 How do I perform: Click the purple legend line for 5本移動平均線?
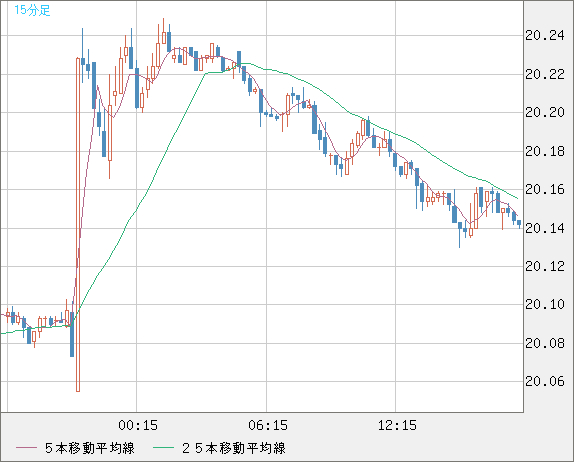(26, 448)
